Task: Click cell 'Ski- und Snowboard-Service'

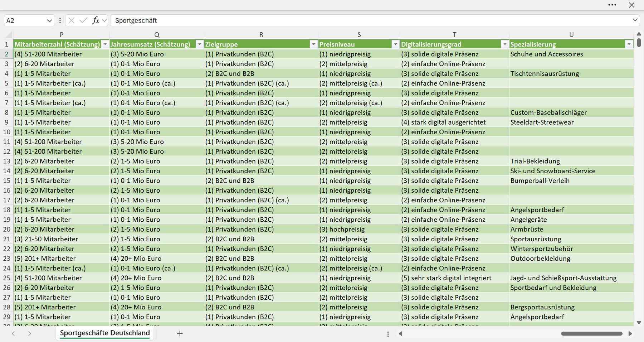Action: point(571,171)
